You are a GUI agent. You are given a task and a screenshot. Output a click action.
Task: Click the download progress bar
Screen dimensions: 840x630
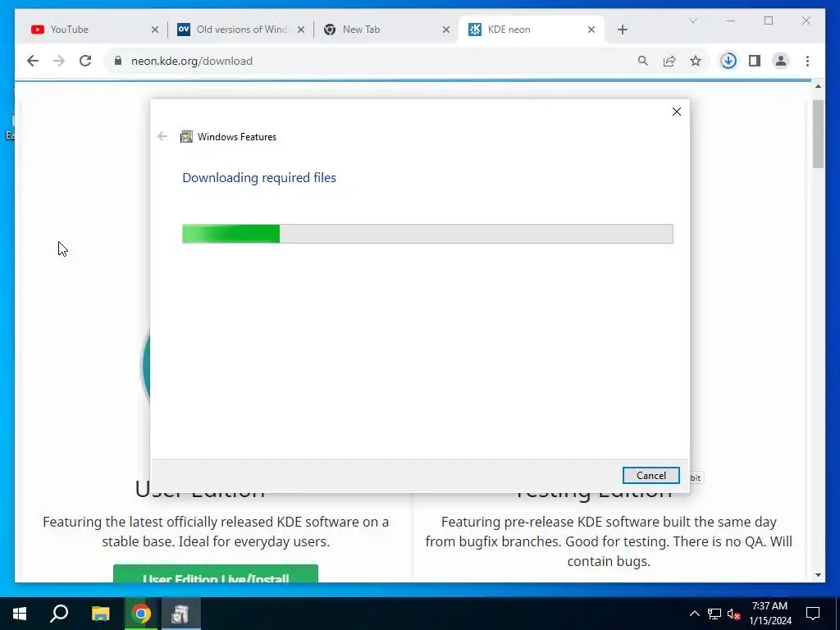pyautogui.click(x=427, y=234)
